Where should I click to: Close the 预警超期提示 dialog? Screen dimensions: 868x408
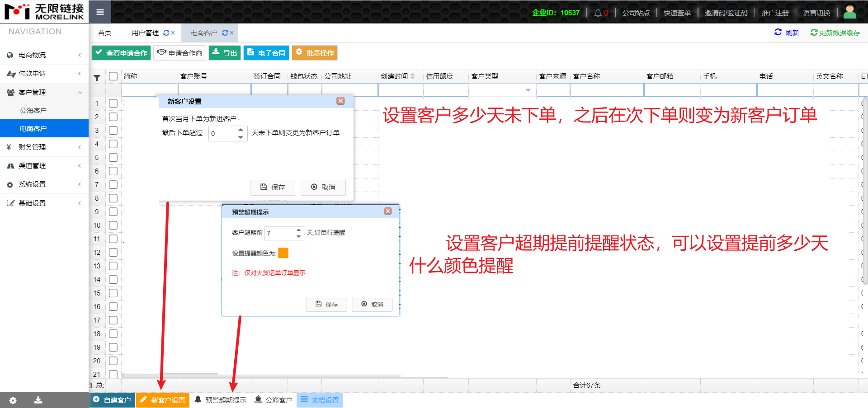coord(388,211)
